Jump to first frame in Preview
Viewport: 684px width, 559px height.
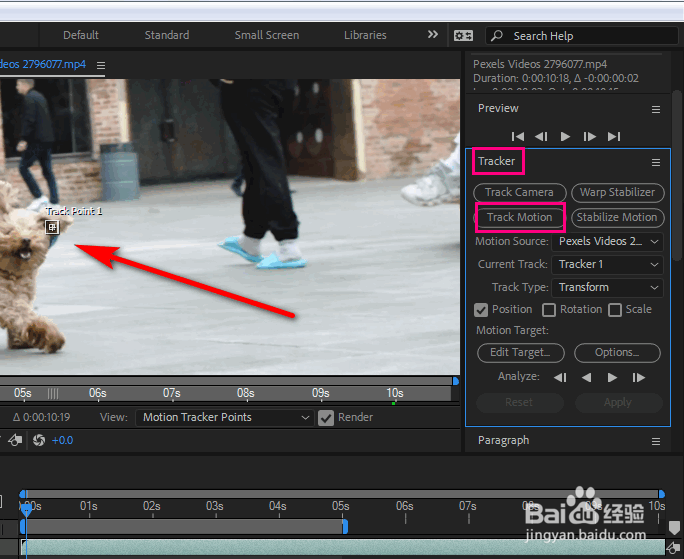pyautogui.click(x=518, y=137)
